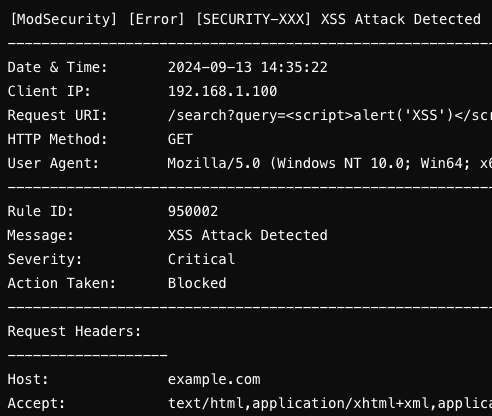Click the [Error] tag in header line
492x416 pixels.
coord(157,19)
